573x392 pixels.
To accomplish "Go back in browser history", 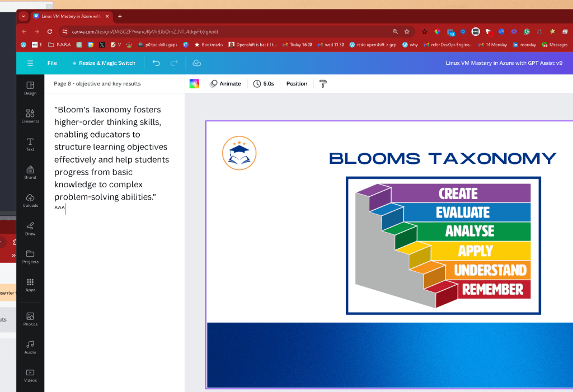I will 24,32.
